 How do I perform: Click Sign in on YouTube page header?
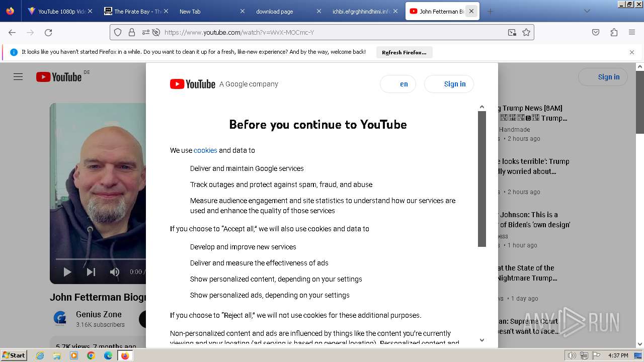(603, 77)
